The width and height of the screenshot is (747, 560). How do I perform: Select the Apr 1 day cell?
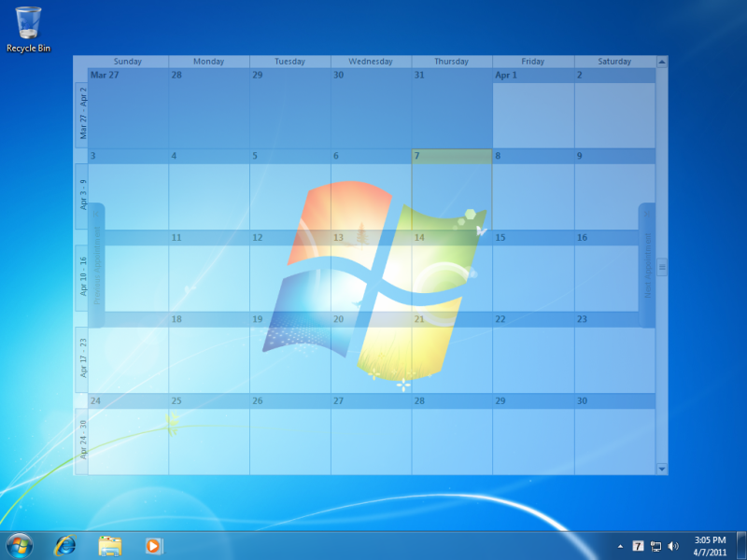[533, 108]
